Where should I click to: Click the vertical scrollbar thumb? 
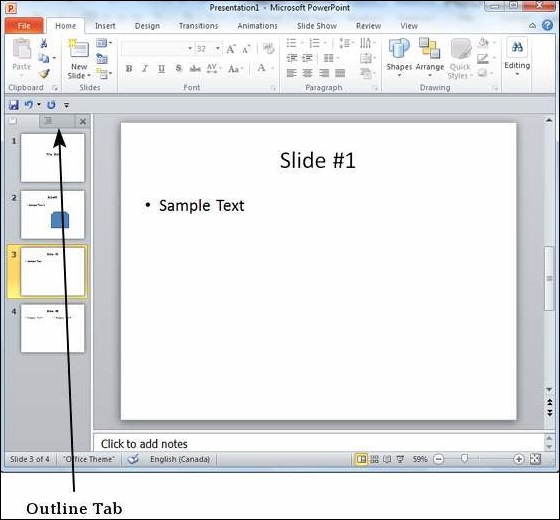549,279
